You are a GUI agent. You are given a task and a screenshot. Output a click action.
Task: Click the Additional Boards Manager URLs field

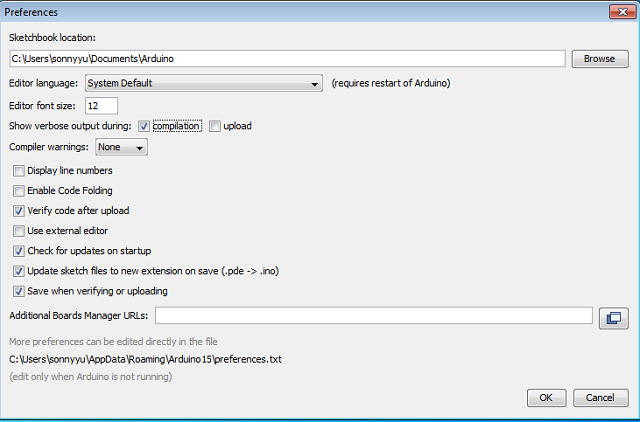pyautogui.click(x=374, y=315)
